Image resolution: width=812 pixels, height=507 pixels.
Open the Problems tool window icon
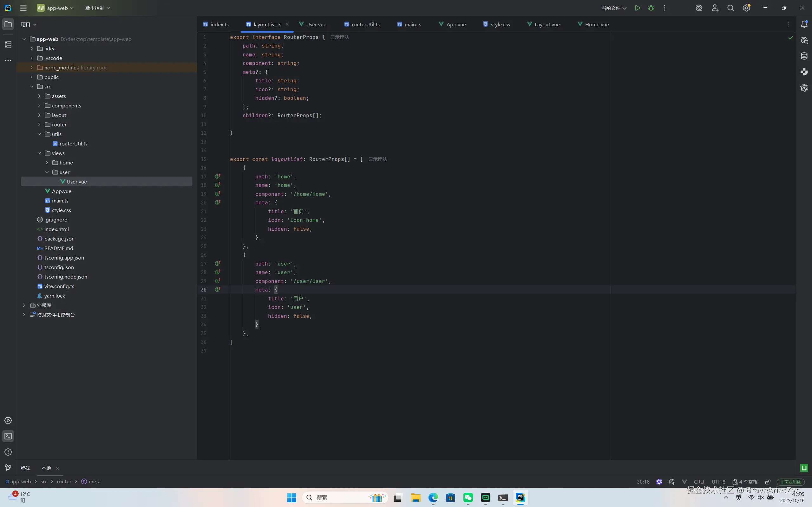coord(8,452)
